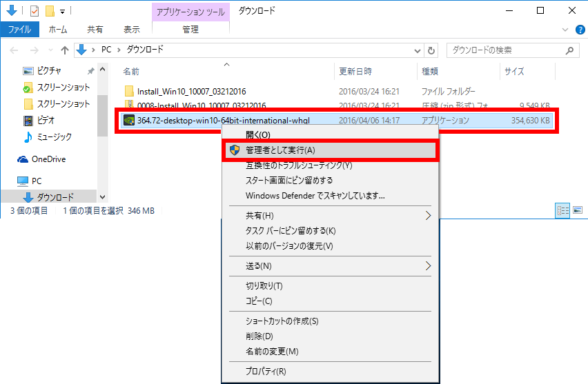Click the ダウンロードの検索 search box
The image size is (588, 384).
tap(507, 50)
